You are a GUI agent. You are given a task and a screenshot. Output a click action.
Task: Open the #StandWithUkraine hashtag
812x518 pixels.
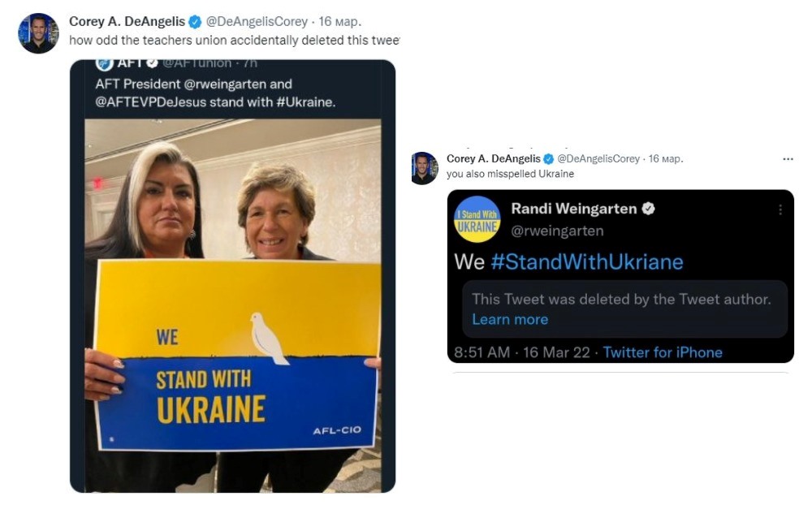tap(587, 261)
